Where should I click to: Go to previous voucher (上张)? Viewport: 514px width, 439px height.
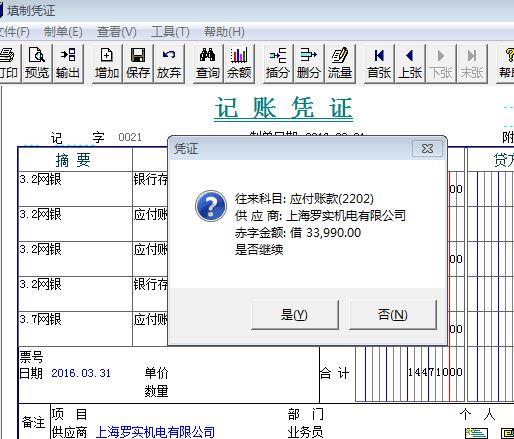click(410, 63)
